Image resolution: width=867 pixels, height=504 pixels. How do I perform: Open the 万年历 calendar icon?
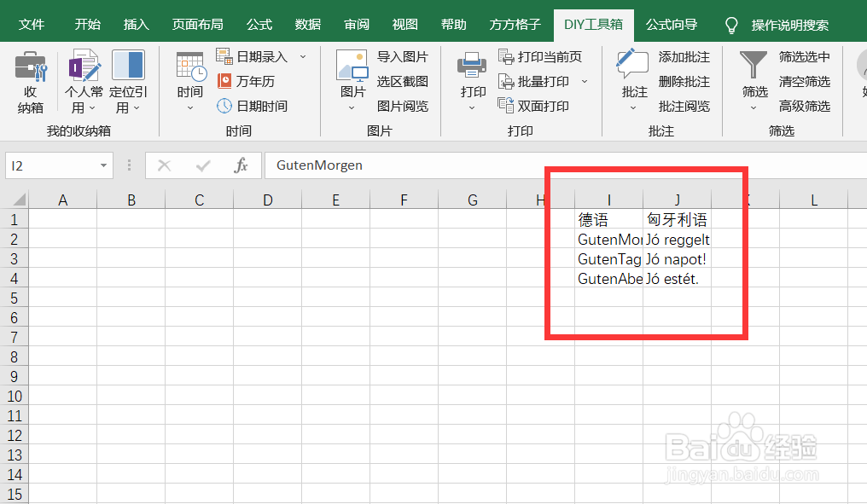[224, 81]
